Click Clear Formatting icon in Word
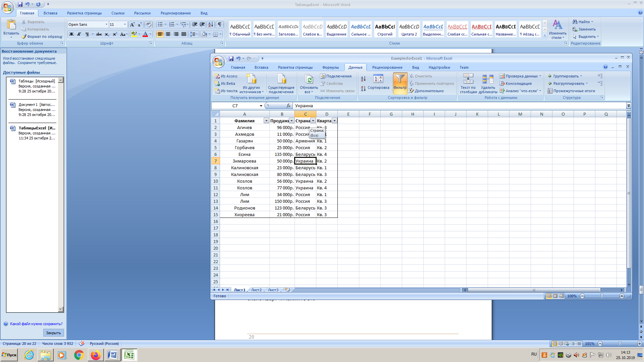Screen dimensions: 644x362 point(149,25)
